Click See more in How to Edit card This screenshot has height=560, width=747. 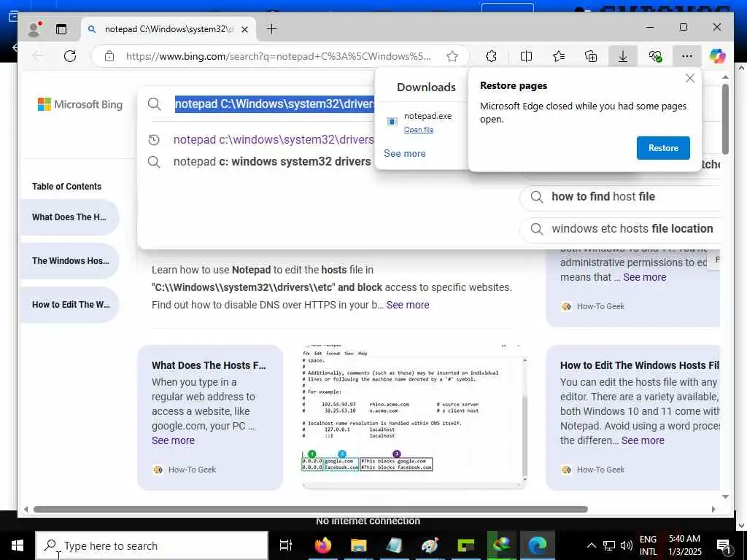(x=643, y=440)
